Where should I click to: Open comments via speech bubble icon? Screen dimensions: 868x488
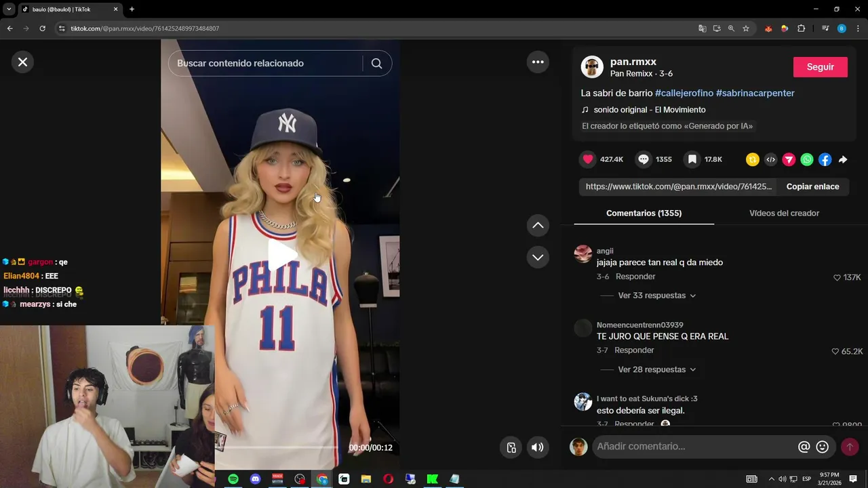644,159
